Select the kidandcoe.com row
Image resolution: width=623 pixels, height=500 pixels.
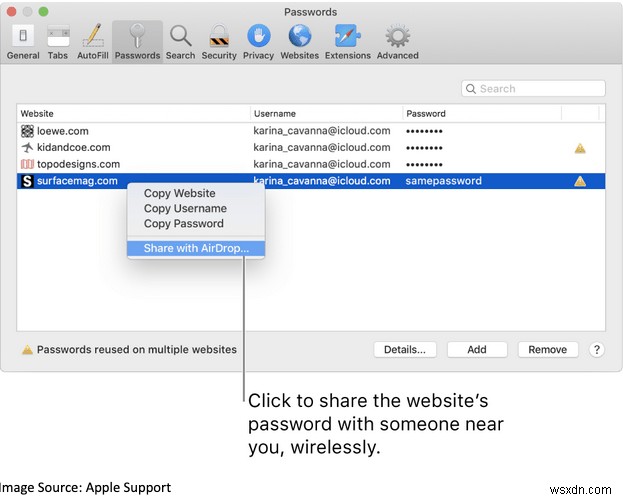(311, 147)
